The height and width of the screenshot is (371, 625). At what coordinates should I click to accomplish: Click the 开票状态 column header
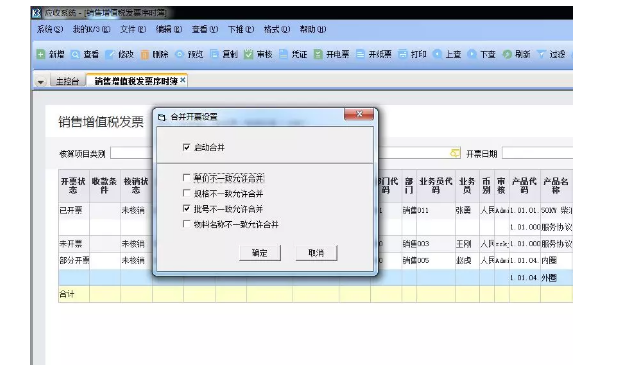coord(74,186)
